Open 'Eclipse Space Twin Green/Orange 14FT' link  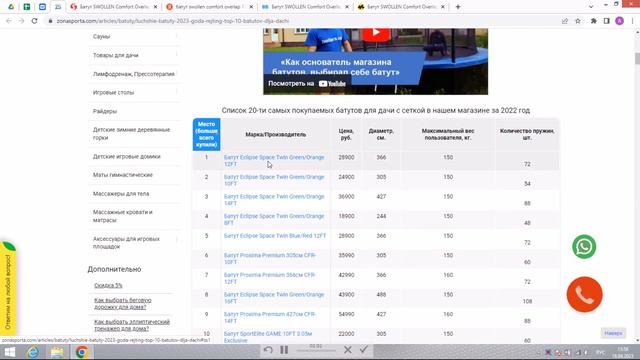point(274,200)
